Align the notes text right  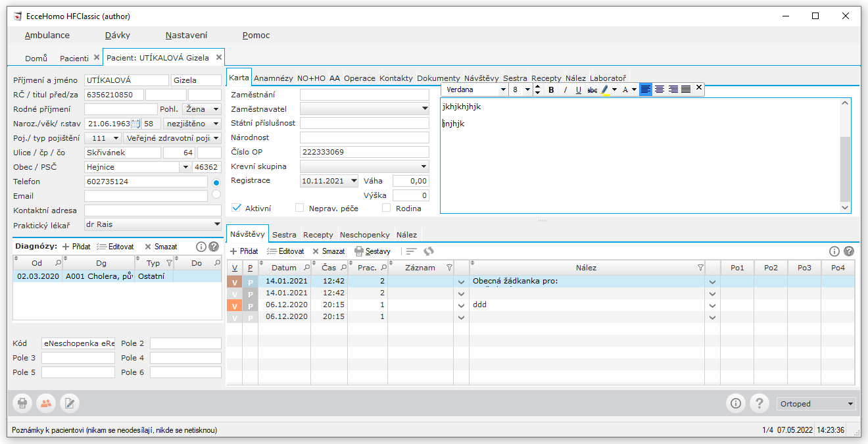[673, 89]
